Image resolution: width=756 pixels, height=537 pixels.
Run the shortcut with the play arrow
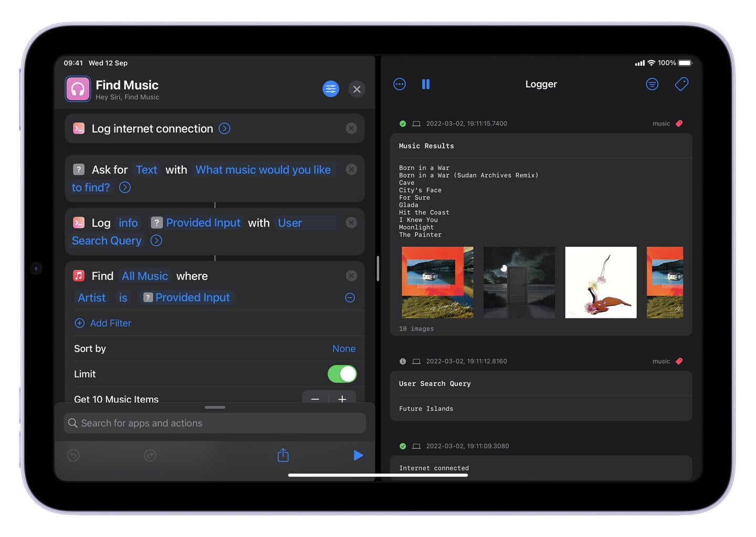click(359, 455)
